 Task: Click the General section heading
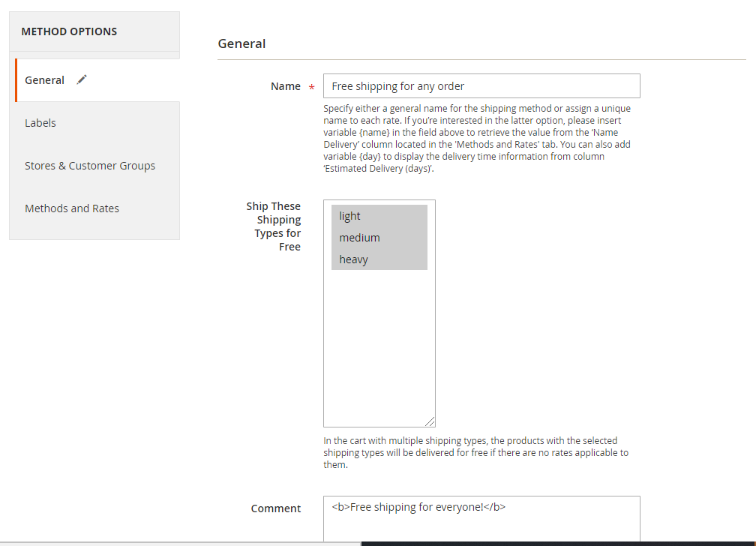tap(241, 43)
